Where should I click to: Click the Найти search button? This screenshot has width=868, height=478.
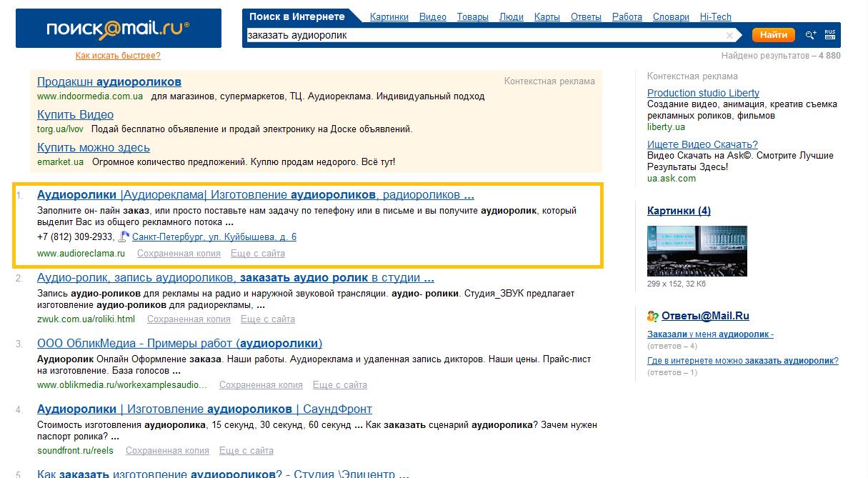[773, 35]
